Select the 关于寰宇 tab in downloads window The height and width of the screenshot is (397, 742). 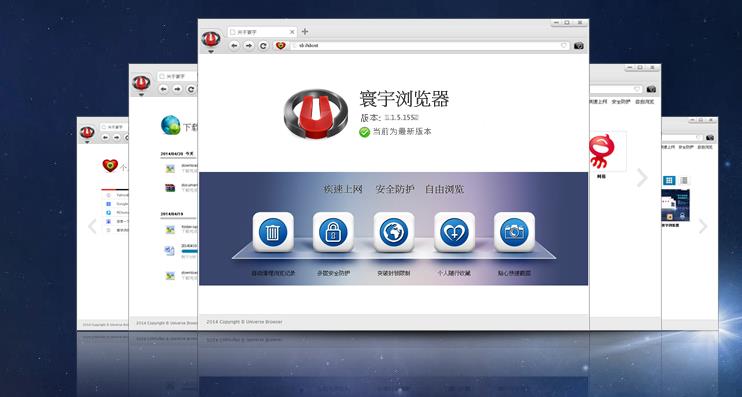(x=177, y=76)
